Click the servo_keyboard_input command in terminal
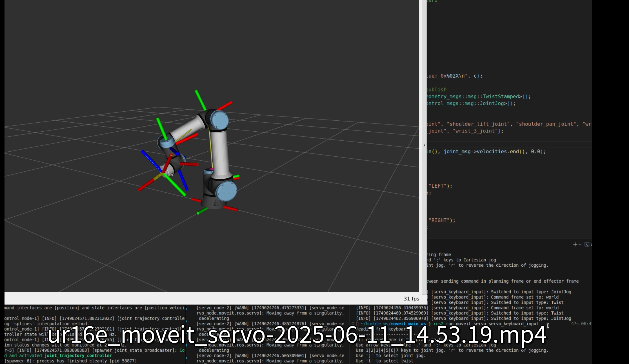This screenshot has width=629, height=364. [x=513, y=324]
